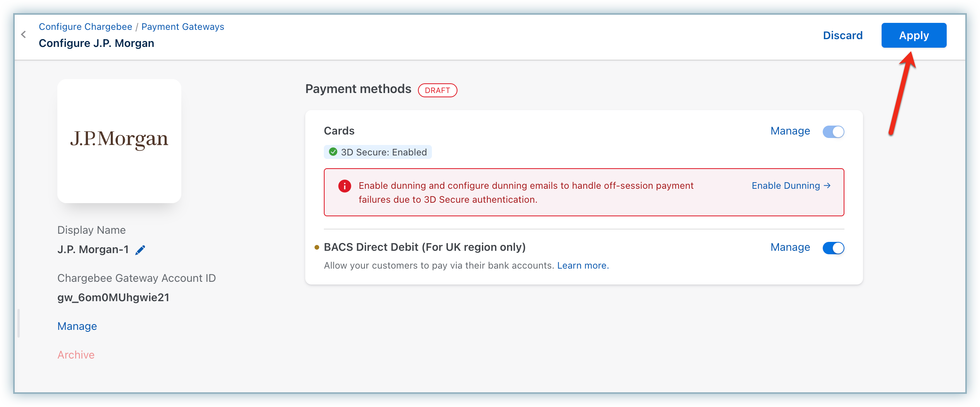Click the Configure J.P. Morgan title

click(x=96, y=43)
